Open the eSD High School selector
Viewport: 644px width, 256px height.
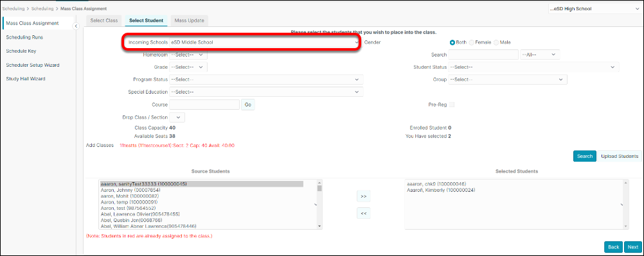[x=596, y=8]
